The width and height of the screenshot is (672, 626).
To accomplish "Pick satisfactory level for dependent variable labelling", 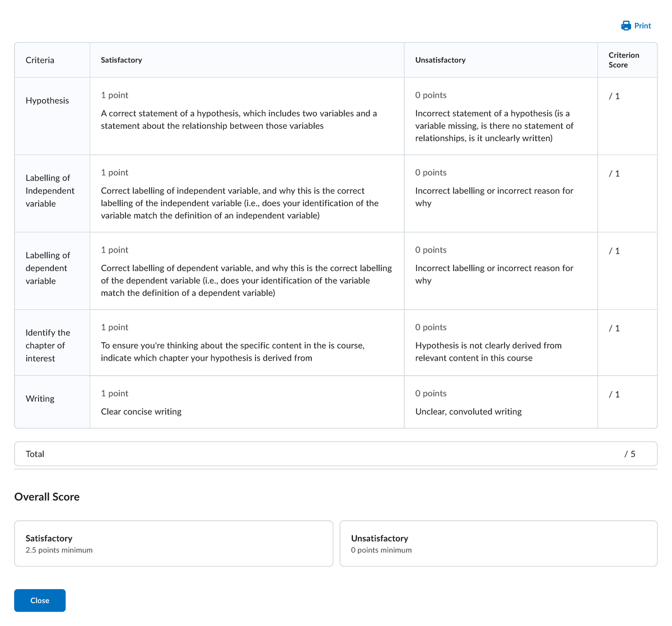I will tap(246, 270).
